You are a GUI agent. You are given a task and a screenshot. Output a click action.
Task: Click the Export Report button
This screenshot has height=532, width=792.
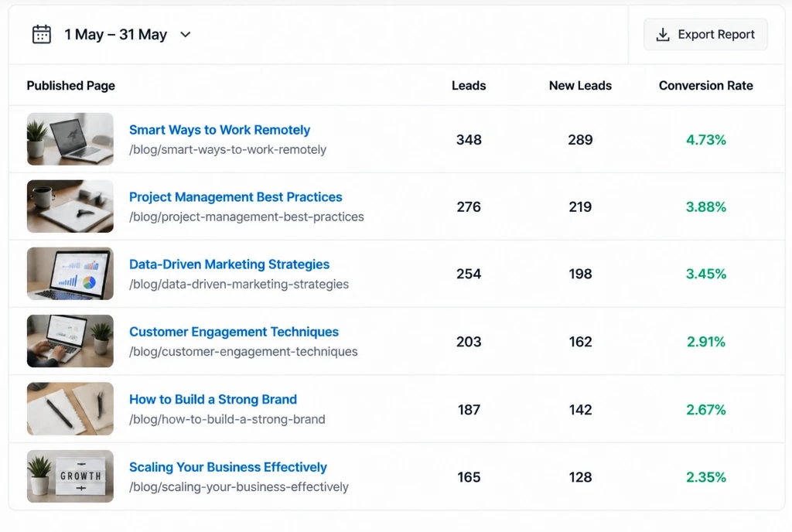(x=705, y=34)
